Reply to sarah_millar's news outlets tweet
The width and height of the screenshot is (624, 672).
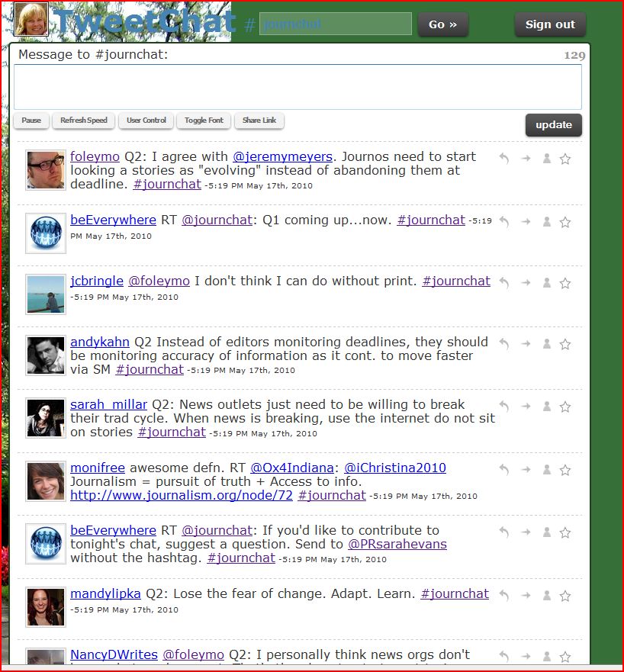pyautogui.click(x=504, y=406)
